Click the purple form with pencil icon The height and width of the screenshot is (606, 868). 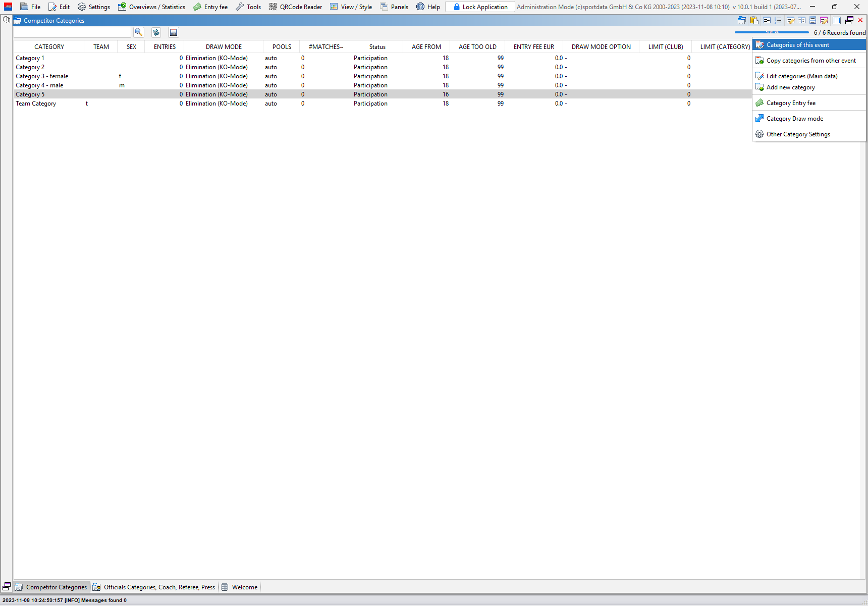coord(824,20)
